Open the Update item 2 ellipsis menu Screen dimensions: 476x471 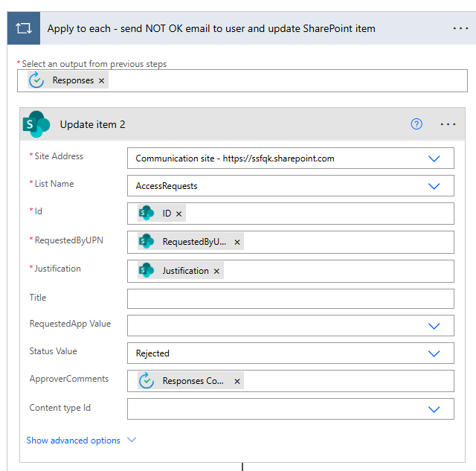[448, 124]
